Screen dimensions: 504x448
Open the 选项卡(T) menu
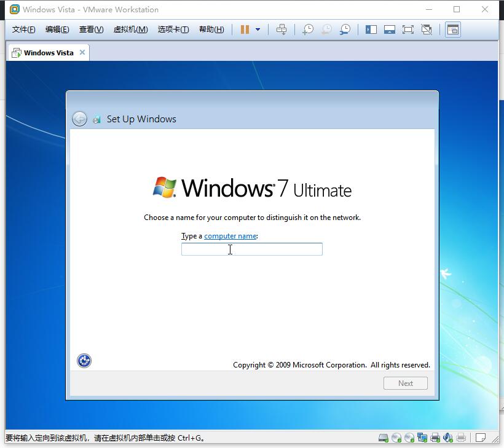point(173,29)
